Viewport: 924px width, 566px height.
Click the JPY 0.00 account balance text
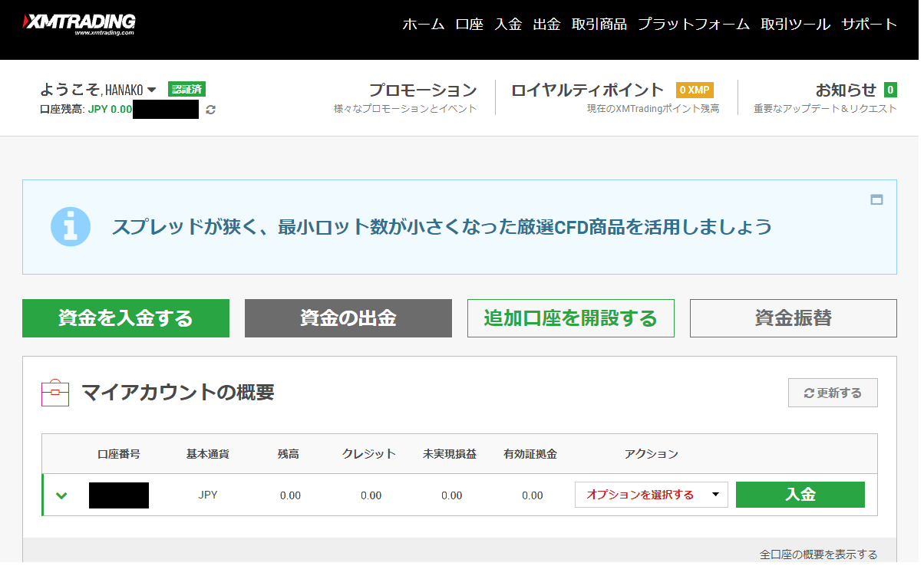110,110
